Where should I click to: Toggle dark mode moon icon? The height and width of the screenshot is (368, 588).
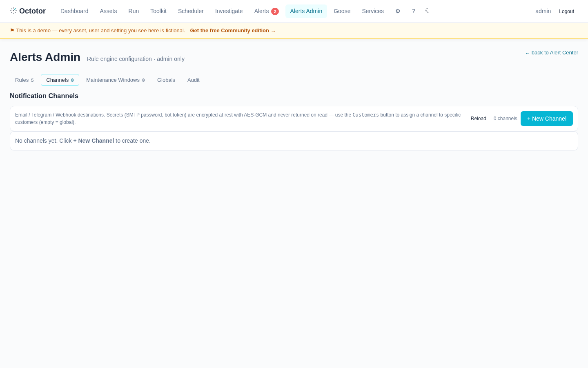[428, 11]
